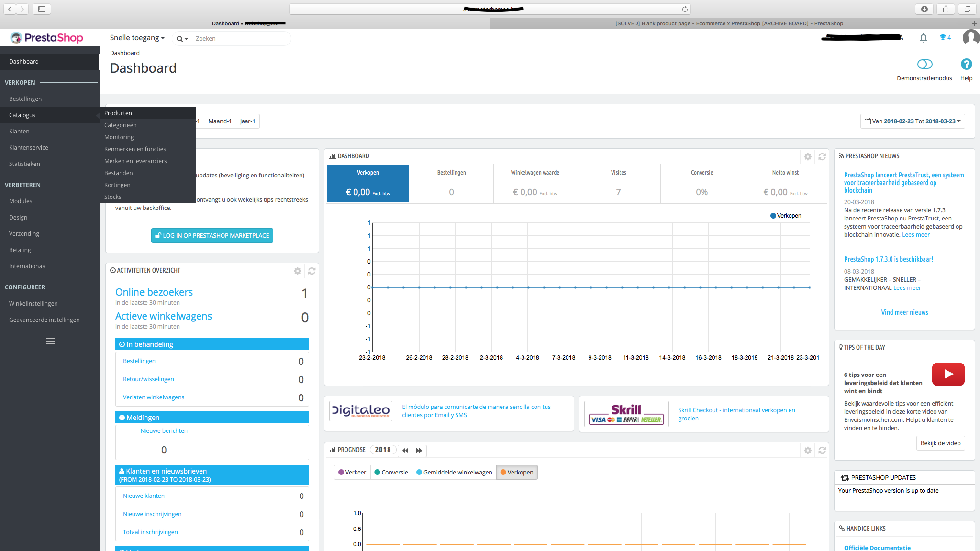Screen dimensions: 980x551
Task: Toggle Demonstratiemodus switch
Action: point(924,64)
